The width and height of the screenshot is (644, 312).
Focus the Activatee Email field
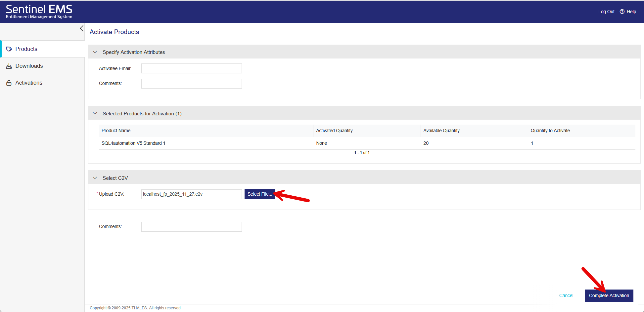[192, 68]
